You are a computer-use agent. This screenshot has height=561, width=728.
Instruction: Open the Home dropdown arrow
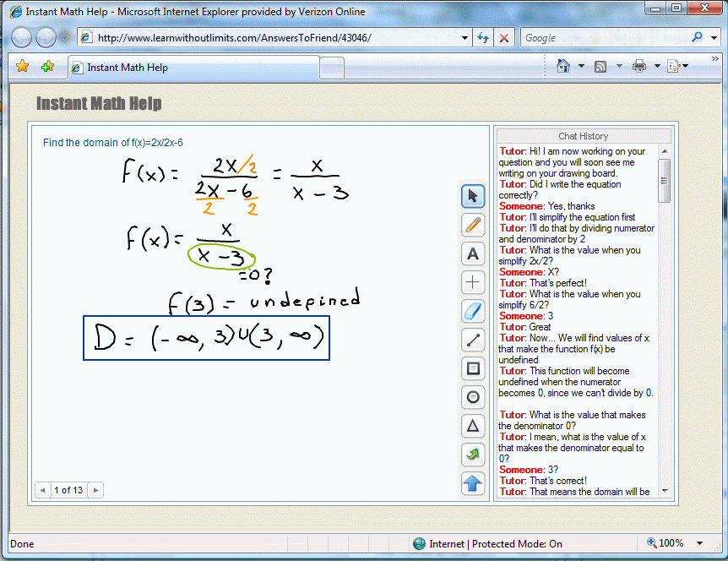click(581, 66)
